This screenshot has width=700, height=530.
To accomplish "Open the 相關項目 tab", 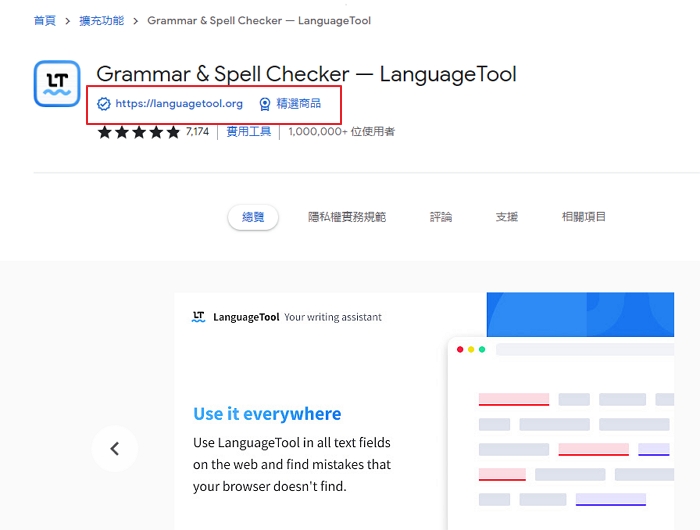I will click(584, 217).
